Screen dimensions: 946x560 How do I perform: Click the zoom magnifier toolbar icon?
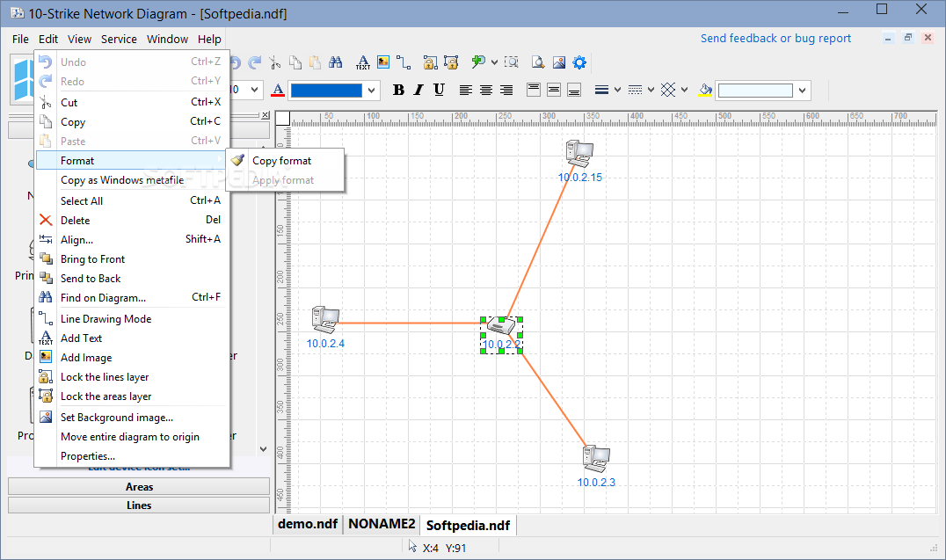[x=478, y=62]
